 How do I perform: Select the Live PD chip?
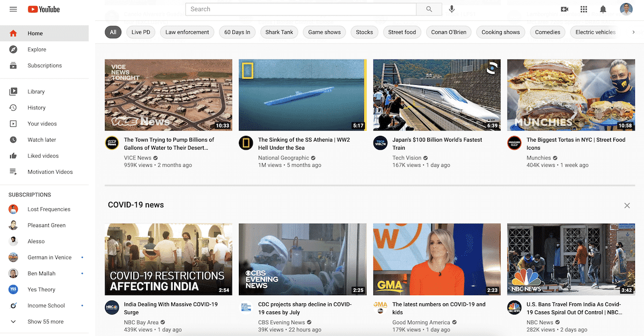pyautogui.click(x=141, y=32)
